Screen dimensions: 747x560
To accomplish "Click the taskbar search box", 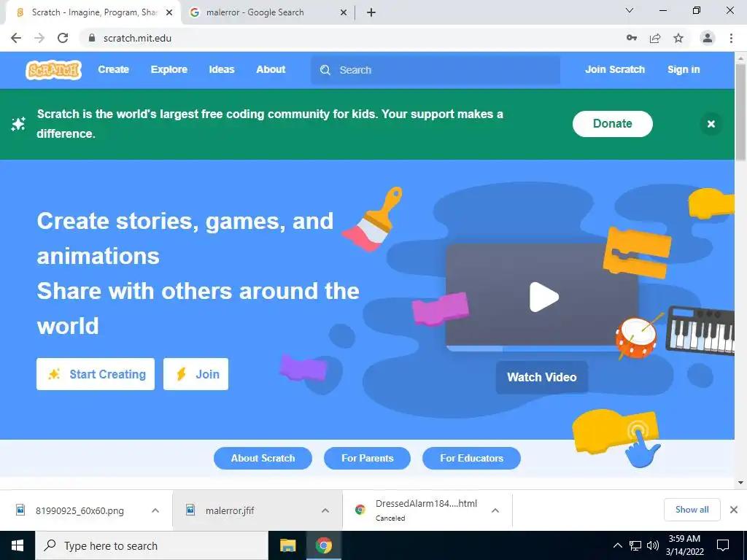I will pyautogui.click(x=152, y=545).
